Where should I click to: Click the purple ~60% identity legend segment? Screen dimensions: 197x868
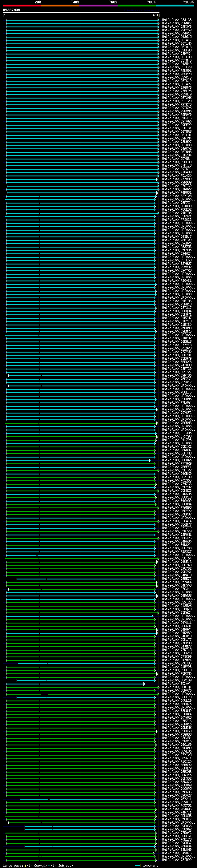(x=99, y=6)
